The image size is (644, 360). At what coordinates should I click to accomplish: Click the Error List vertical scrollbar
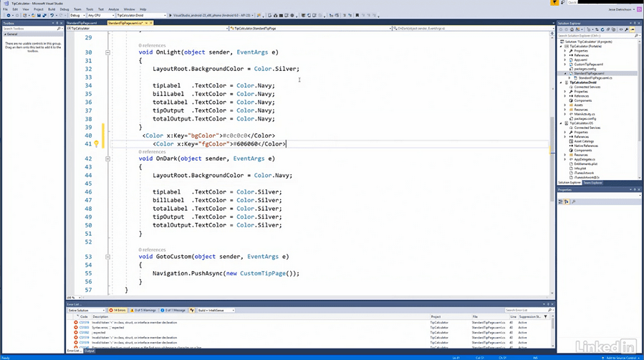(x=552, y=331)
